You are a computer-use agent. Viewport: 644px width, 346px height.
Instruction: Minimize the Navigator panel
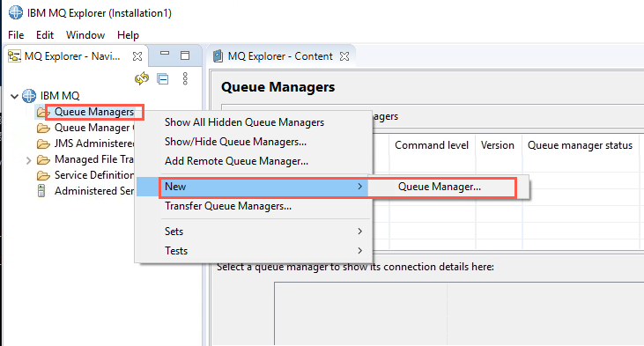click(x=165, y=54)
